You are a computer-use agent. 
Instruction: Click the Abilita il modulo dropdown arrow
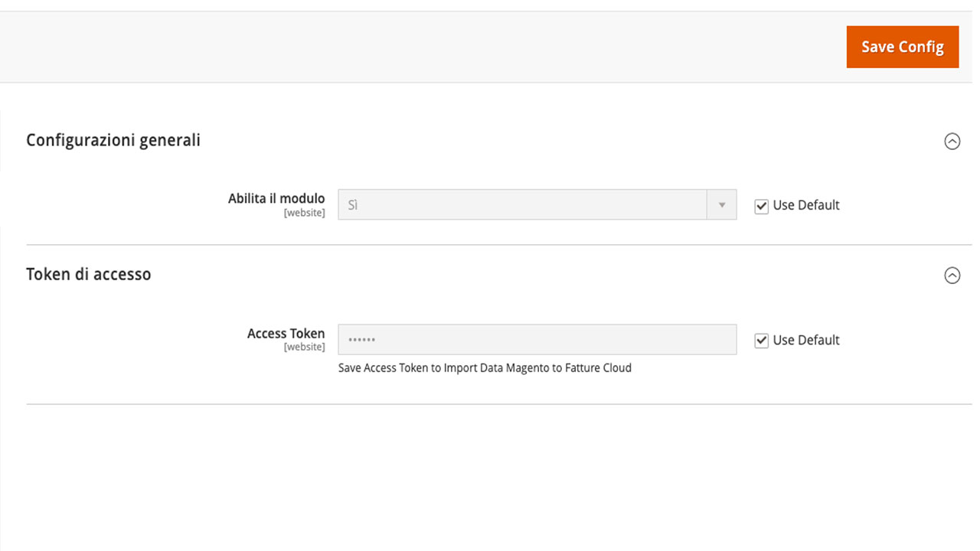(x=721, y=205)
